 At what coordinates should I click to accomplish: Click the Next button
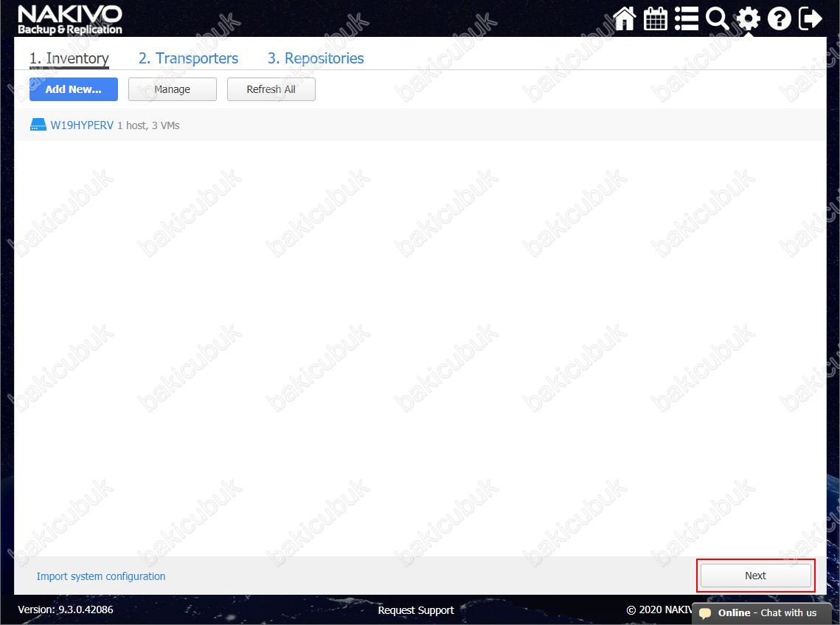pyautogui.click(x=755, y=575)
